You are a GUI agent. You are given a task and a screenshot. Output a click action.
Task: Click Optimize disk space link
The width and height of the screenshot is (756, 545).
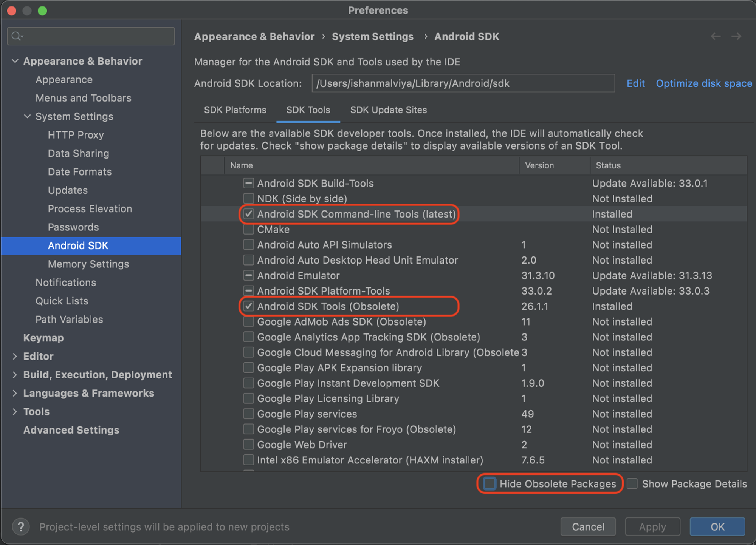[x=704, y=83]
